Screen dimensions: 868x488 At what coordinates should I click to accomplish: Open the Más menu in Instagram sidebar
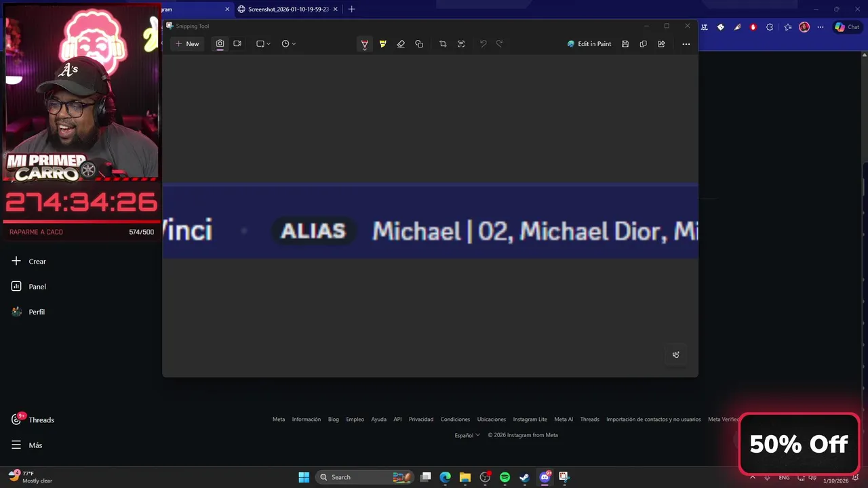(x=27, y=445)
